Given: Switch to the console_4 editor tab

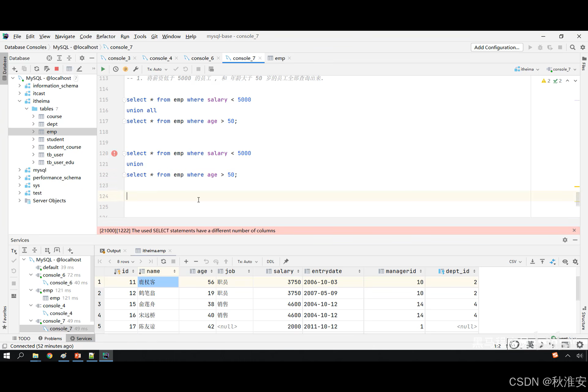Looking at the screenshot, I should [x=161, y=58].
